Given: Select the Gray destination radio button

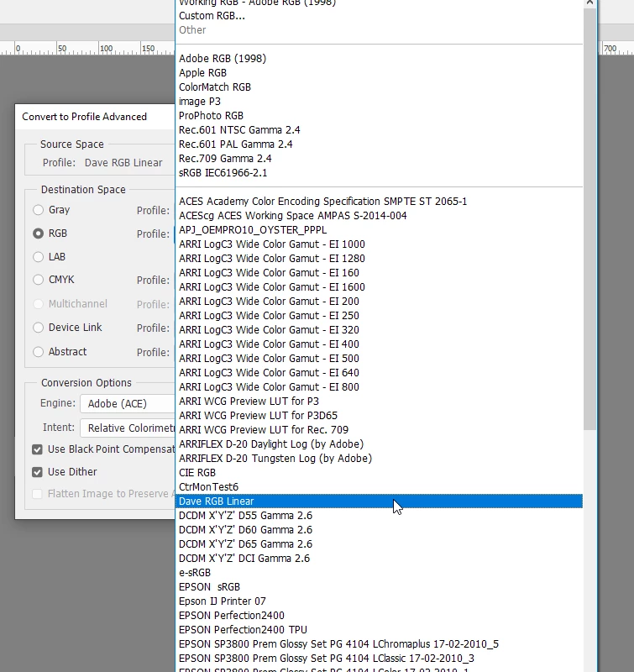Looking at the screenshot, I should [x=38, y=210].
